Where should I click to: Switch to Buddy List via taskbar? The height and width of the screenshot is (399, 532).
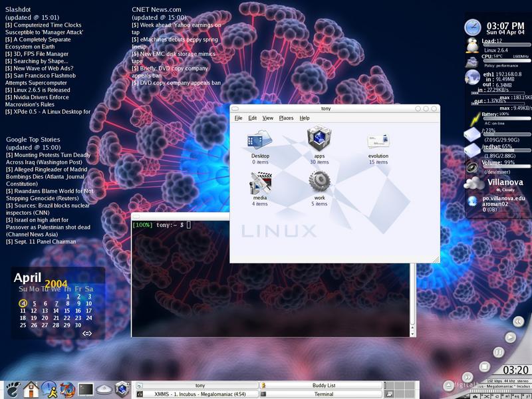pyautogui.click(x=321, y=386)
